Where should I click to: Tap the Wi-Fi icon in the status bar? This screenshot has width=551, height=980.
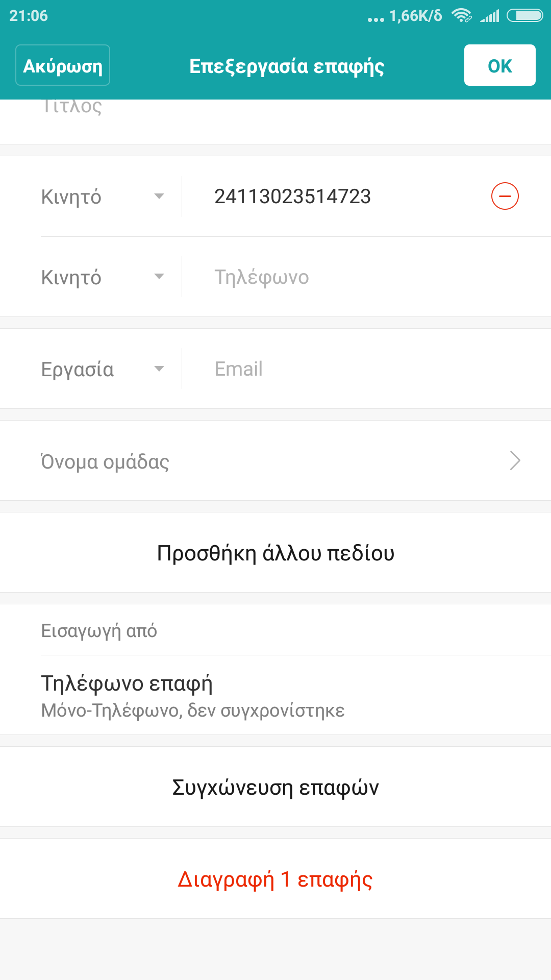(x=462, y=16)
